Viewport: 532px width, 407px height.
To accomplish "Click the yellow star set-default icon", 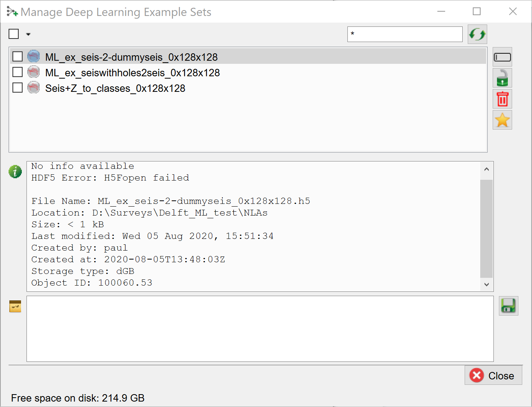I will (x=502, y=120).
